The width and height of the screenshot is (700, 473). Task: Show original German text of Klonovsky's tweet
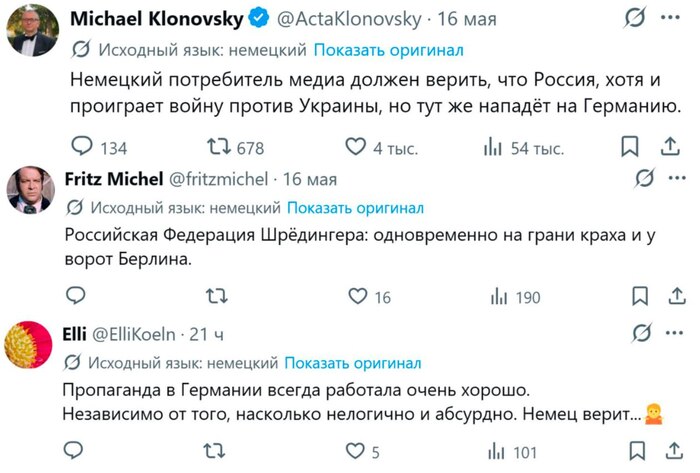point(388,50)
